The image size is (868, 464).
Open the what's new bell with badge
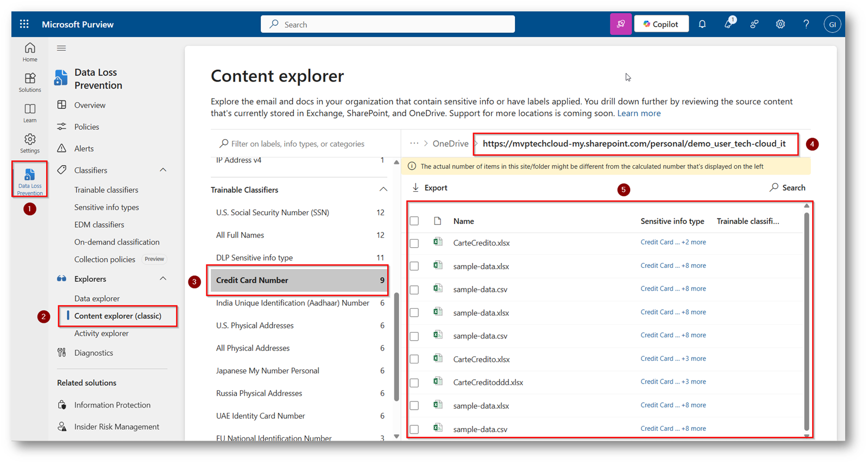tap(728, 23)
